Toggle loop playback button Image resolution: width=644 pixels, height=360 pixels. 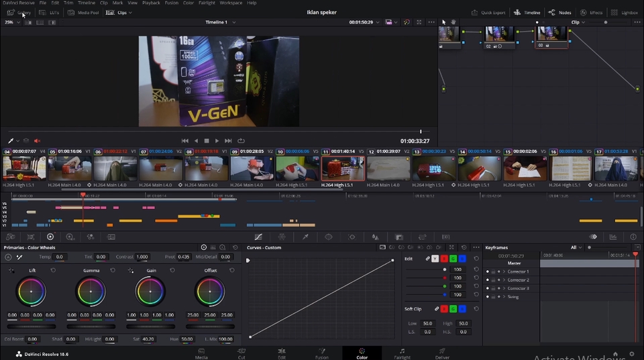tap(241, 140)
